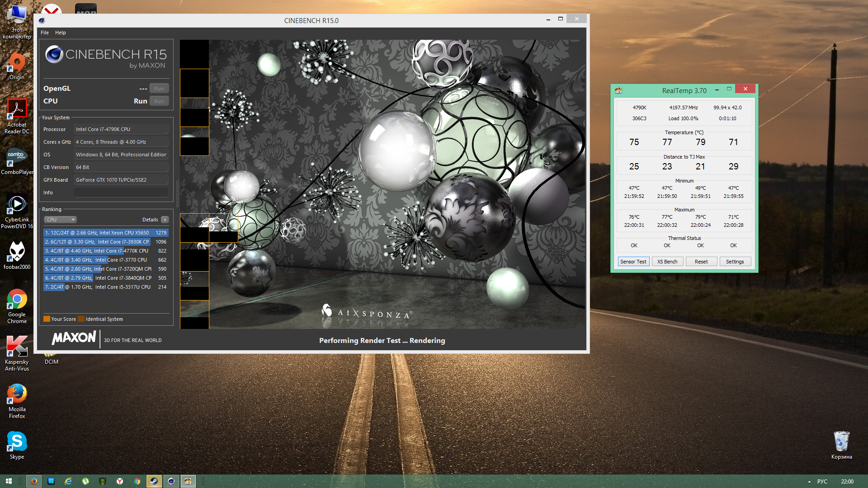Image resolution: width=868 pixels, height=488 pixels.
Task: Click RealTemp Sensor Test button
Action: pos(633,262)
